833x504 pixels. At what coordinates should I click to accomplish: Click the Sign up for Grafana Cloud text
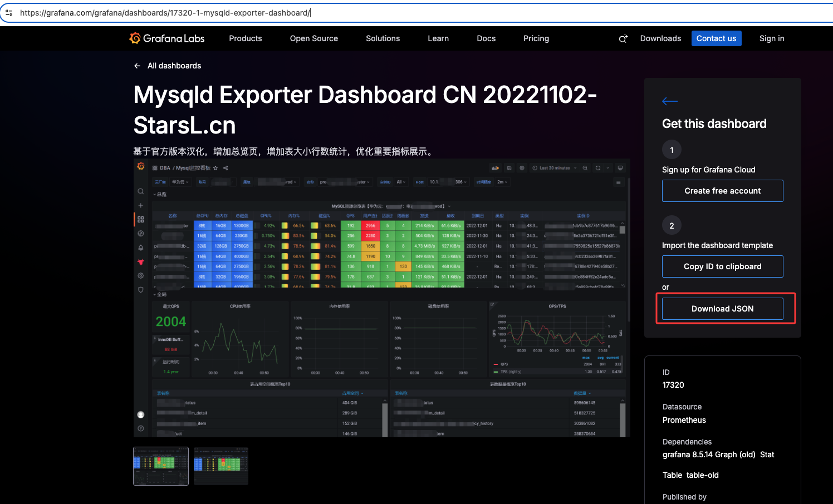point(709,170)
